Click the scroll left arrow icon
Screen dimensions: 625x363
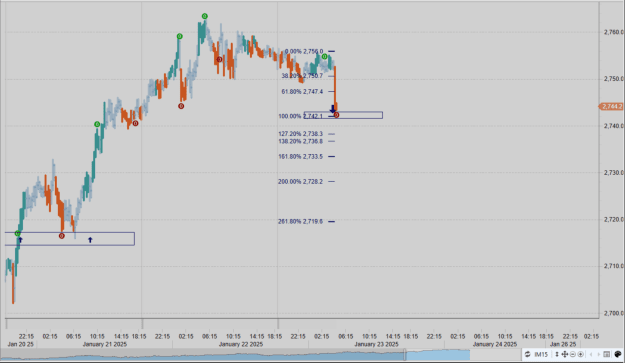[591, 354]
